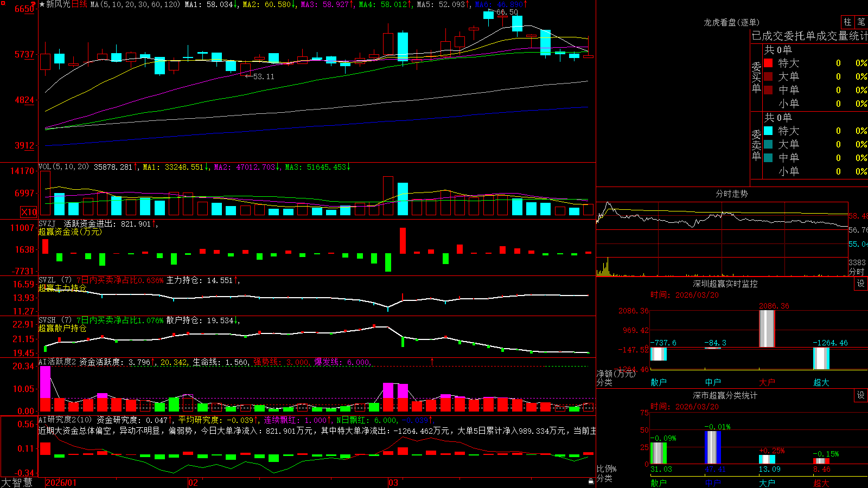
Task: Click the lock icon at the chart's timeline end
Action: pyautogui.click(x=591, y=481)
